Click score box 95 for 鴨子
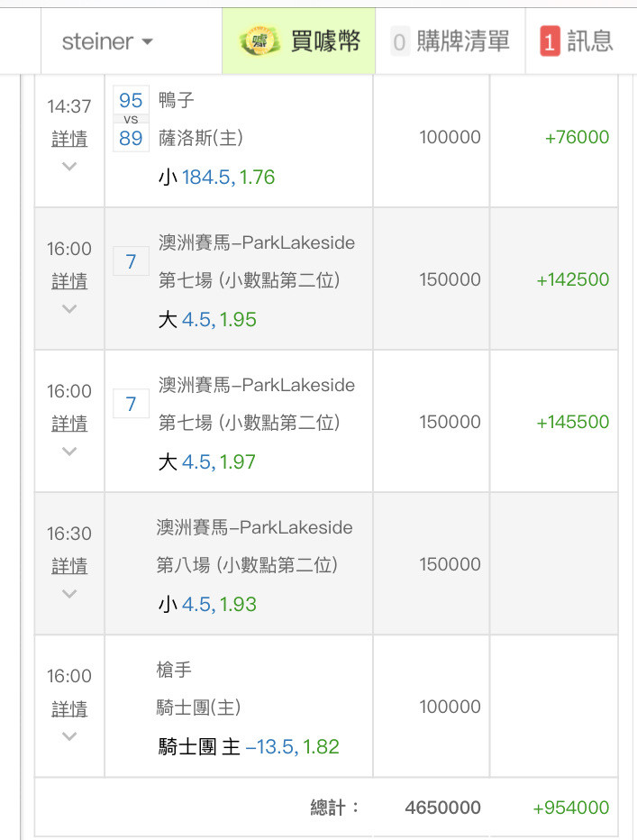The image size is (637, 840). coord(131,100)
